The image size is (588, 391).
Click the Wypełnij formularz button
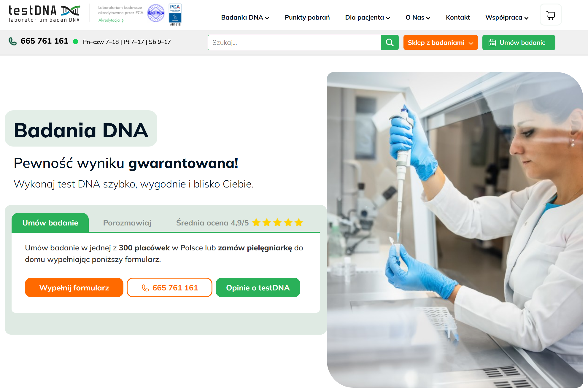(74, 287)
